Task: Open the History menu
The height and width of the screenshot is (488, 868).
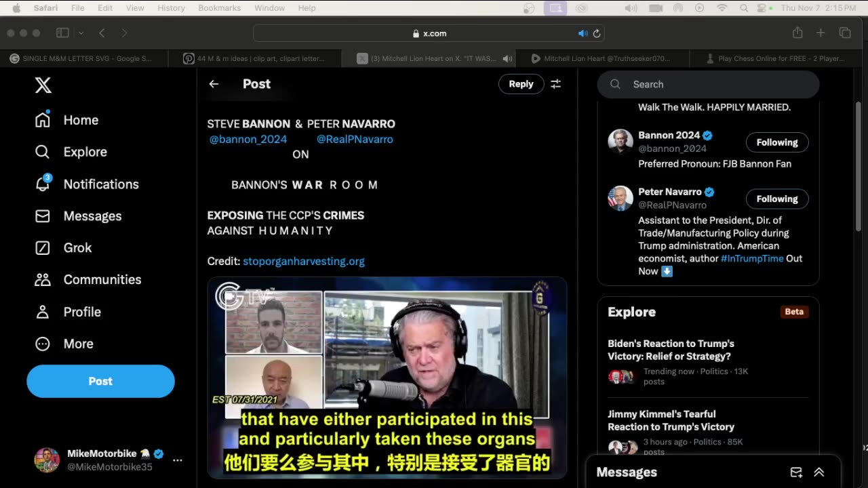Action: point(171,8)
